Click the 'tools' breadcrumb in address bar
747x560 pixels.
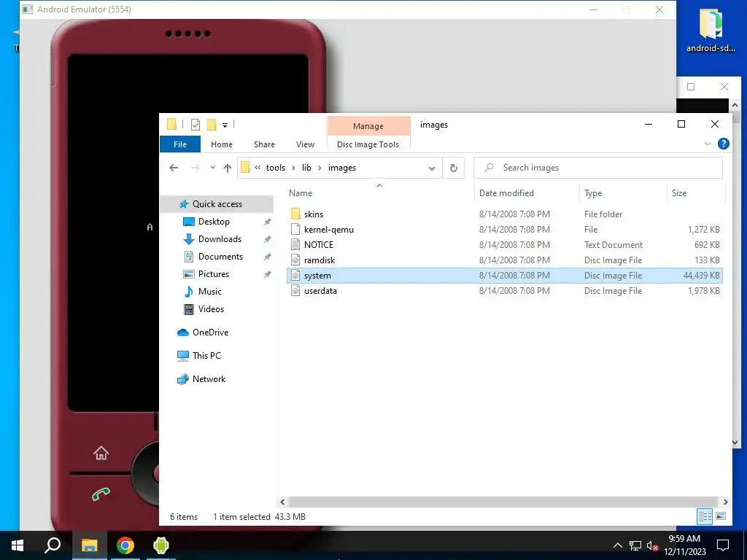tap(275, 168)
